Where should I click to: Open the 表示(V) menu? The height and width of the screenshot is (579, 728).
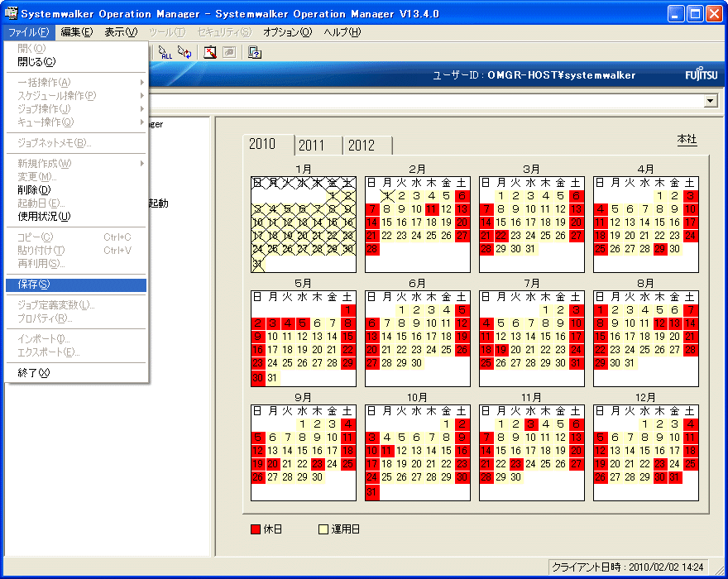121,32
